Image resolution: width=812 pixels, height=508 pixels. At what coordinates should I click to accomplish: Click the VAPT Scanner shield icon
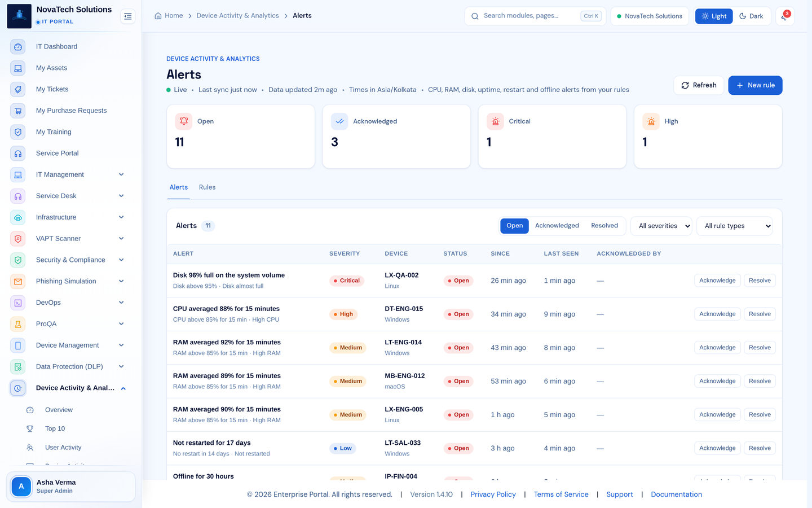click(18, 239)
